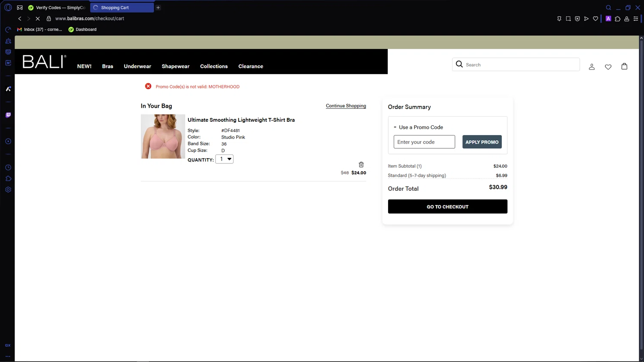Click the pinboard pin toolbar icon
644x362 pixels.
tap(559, 18)
